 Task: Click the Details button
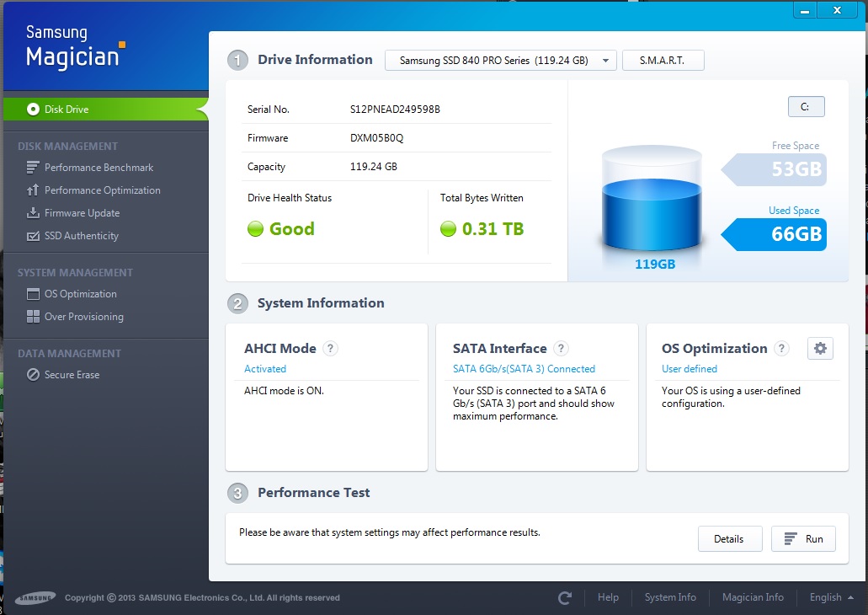pos(730,538)
